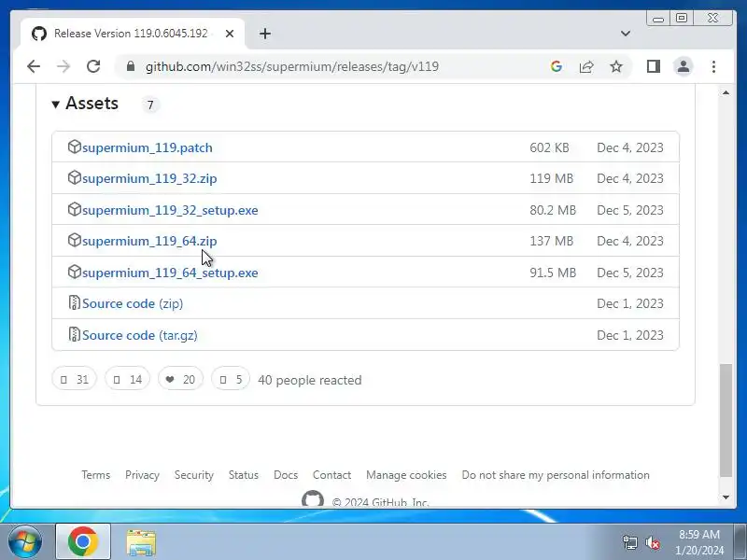Open the tab search dropdown chevron

[x=626, y=34]
